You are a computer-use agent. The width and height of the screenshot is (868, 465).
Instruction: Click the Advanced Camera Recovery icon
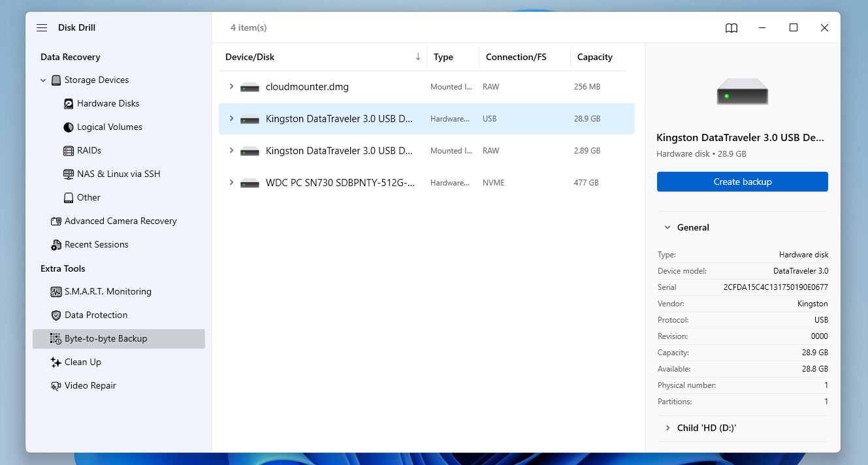tap(56, 221)
